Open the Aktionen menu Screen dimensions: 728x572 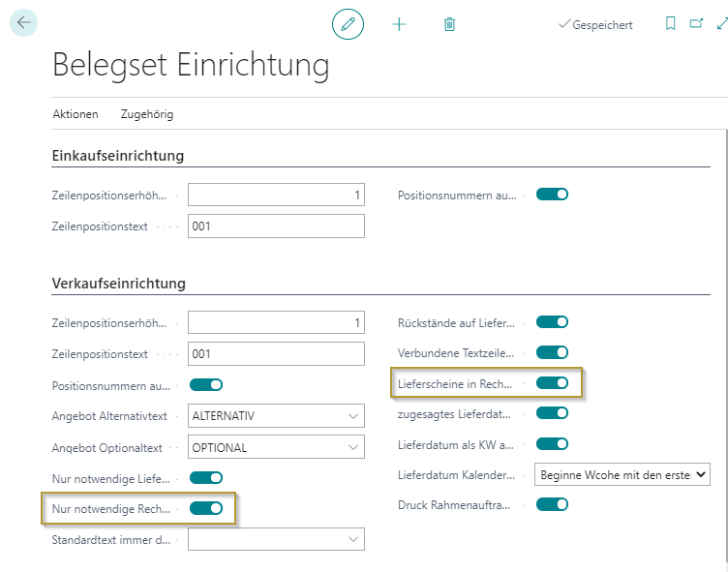[76, 114]
